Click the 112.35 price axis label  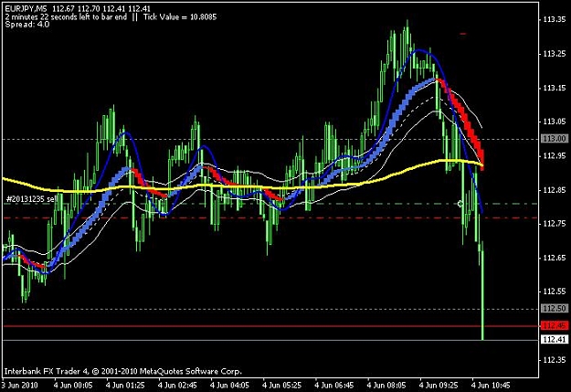point(555,360)
